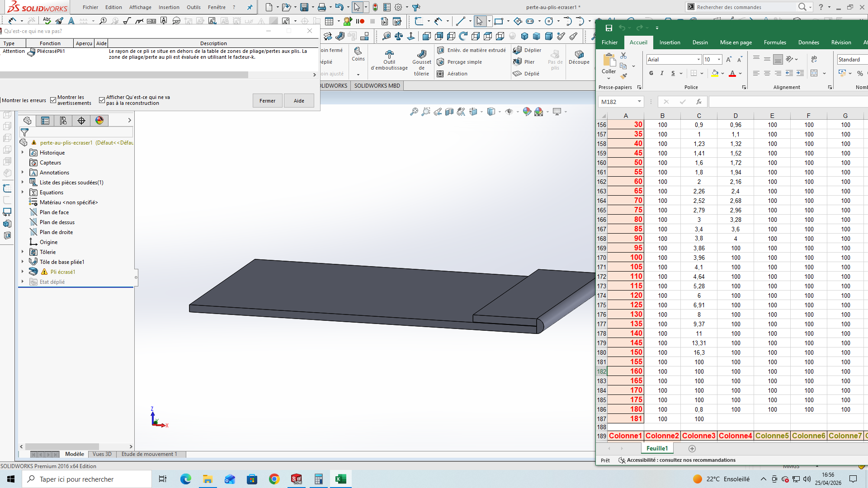868x488 pixels.
Task: Select the Gousset de tôlerie tool
Action: tap(421, 54)
